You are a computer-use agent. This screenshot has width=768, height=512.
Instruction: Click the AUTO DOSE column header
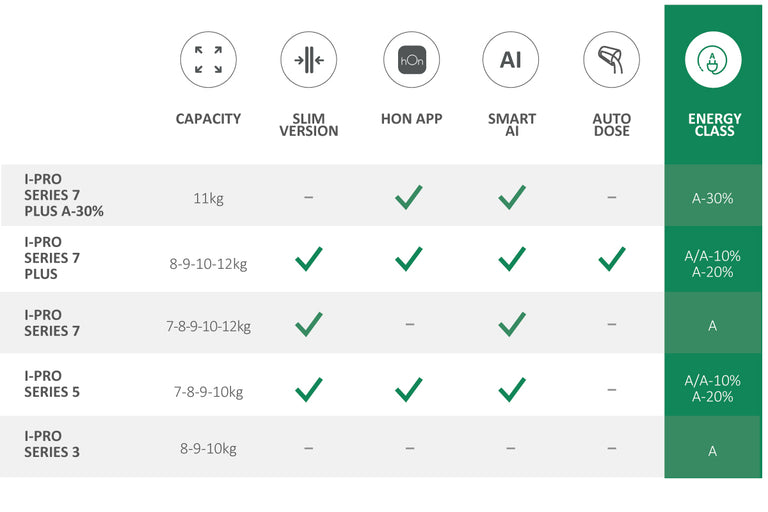click(x=611, y=125)
